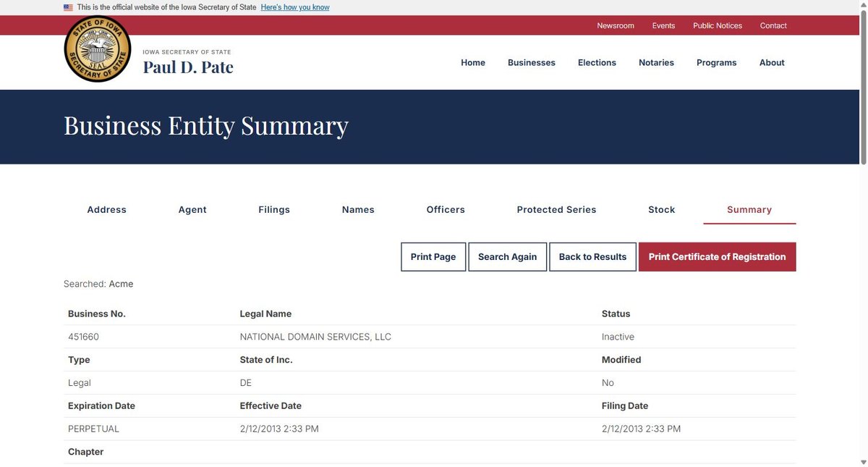
Task: Switch to the Address tab
Action: (107, 210)
